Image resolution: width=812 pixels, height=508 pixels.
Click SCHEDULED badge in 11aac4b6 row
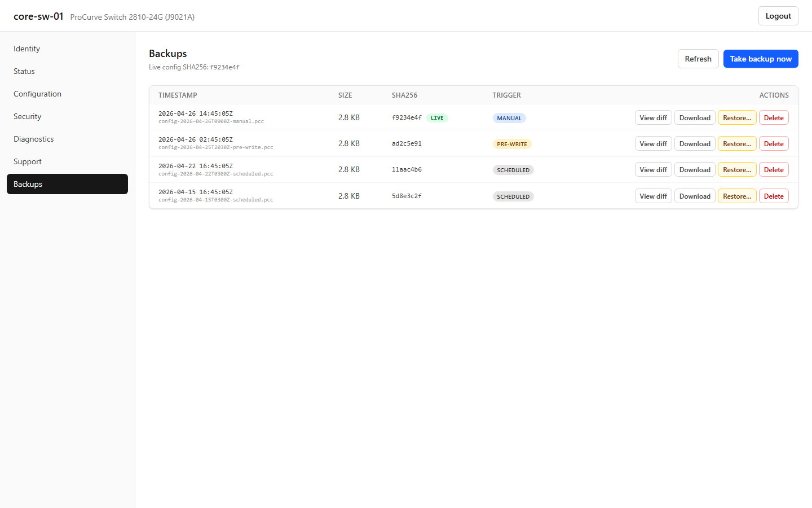coord(513,170)
